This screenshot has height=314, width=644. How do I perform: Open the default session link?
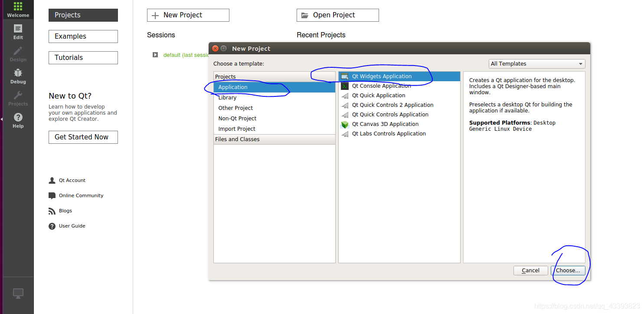click(186, 55)
